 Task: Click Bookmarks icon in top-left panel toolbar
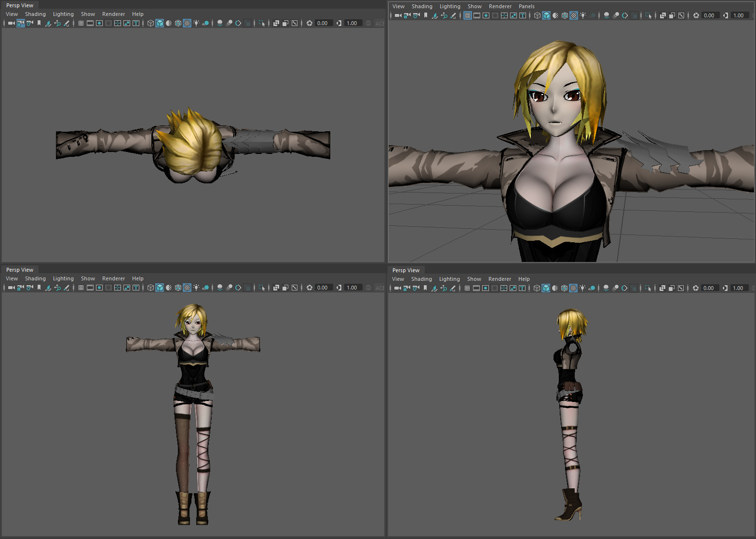click(x=39, y=23)
